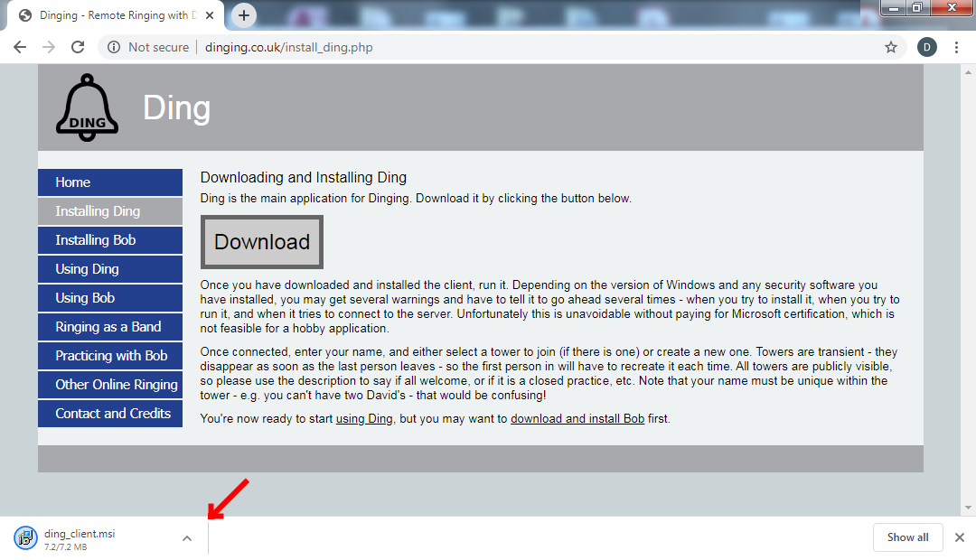
Task: Follow 'download and install Bob' link
Action: pos(577,419)
